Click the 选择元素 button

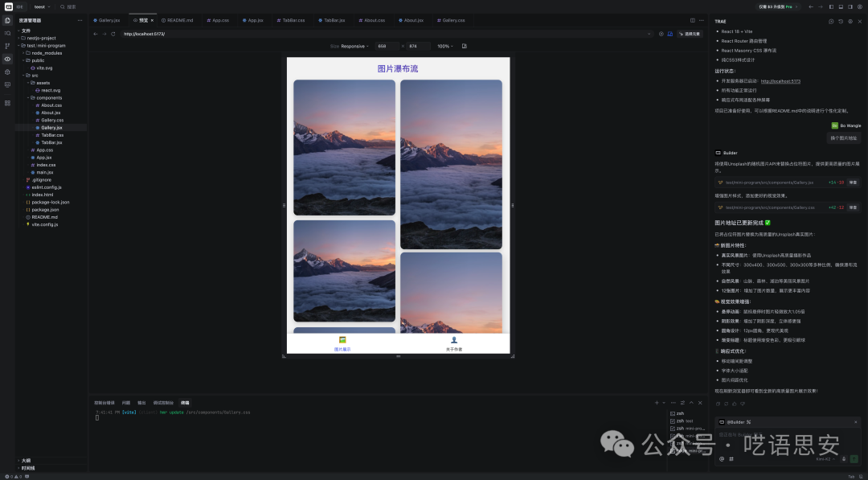[x=690, y=34]
